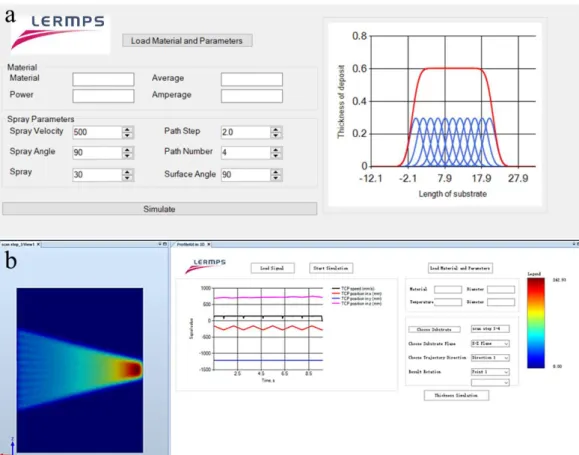This screenshot has width=579, height=455.
Task: Click the rainbow Legend color bar
Action: point(536,323)
